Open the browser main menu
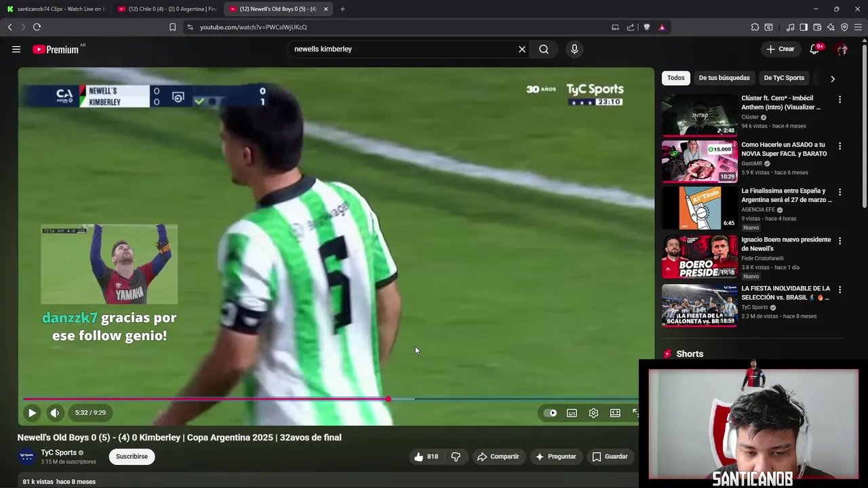868x488 pixels. [x=859, y=27]
